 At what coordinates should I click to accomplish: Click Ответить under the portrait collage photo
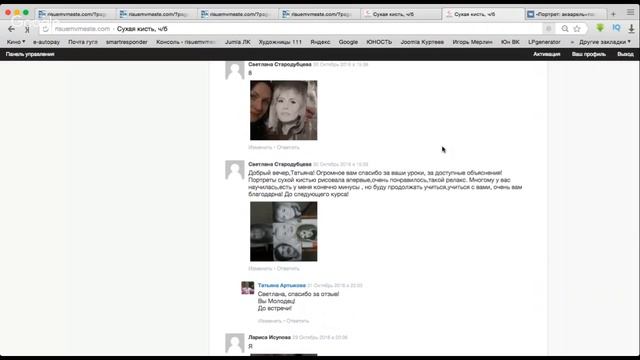[288, 269]
